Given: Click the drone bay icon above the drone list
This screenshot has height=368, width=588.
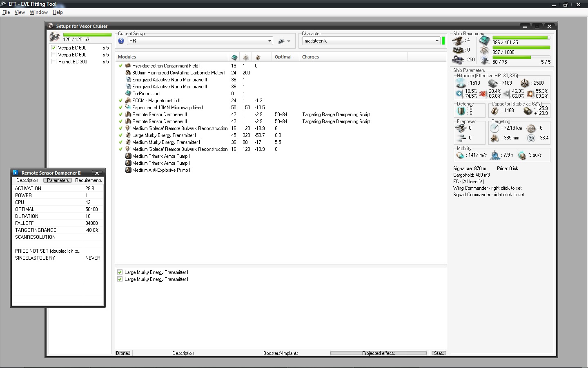Looking at the screenshot, I should pos(55,37).
